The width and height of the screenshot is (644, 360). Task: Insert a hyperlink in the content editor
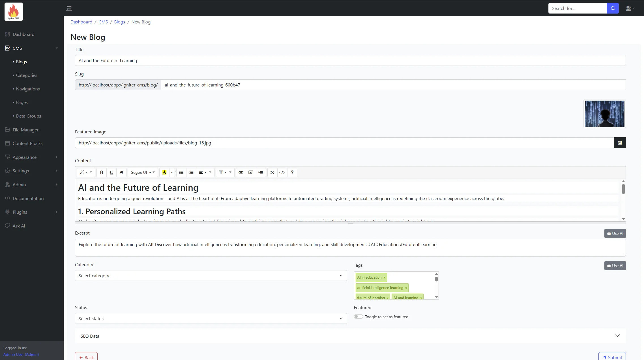coord(241,172)
